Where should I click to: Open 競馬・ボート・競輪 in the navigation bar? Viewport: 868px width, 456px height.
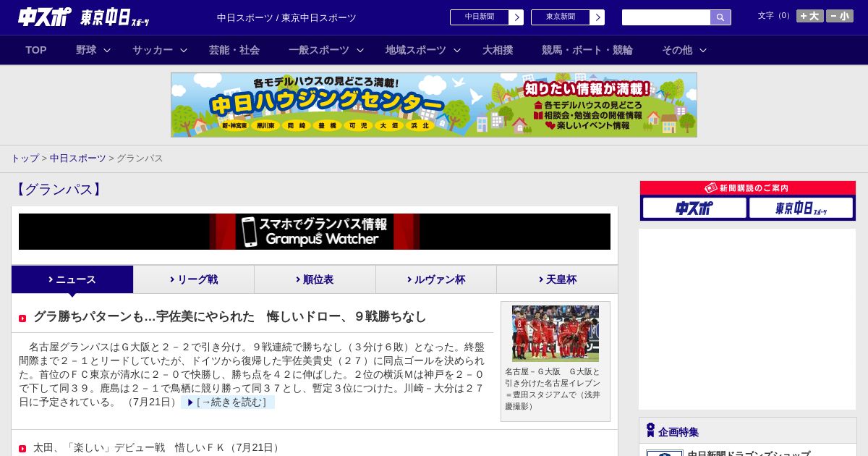(587, 50)
